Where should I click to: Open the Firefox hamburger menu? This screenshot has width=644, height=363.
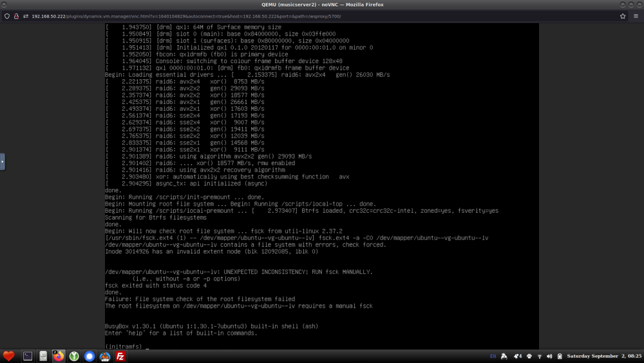pos(636,17)
